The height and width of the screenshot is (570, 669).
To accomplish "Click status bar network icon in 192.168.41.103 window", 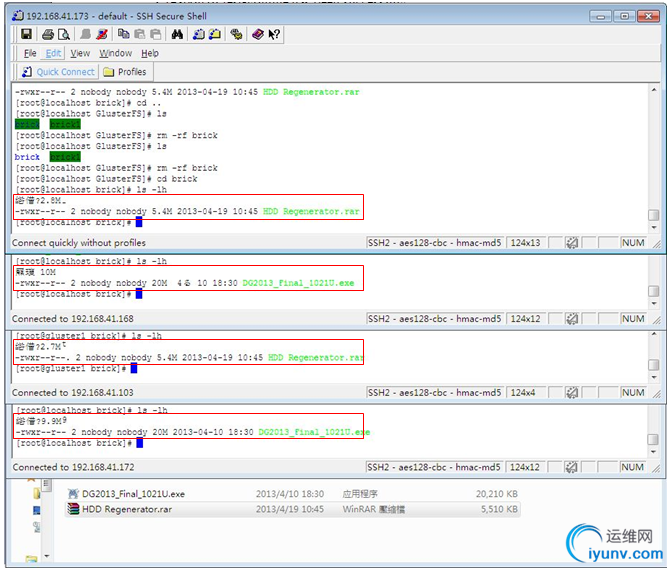I will point(571,393).
